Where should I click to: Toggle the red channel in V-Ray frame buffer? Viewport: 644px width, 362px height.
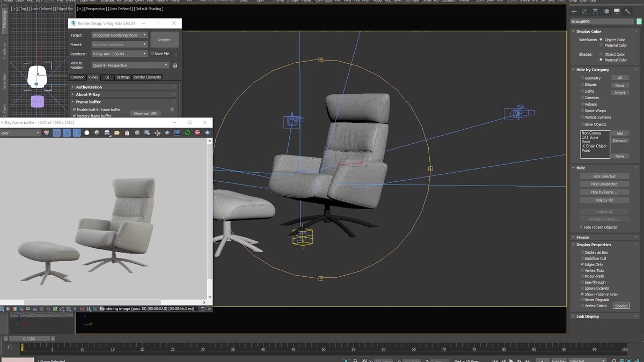coord(57,132)
